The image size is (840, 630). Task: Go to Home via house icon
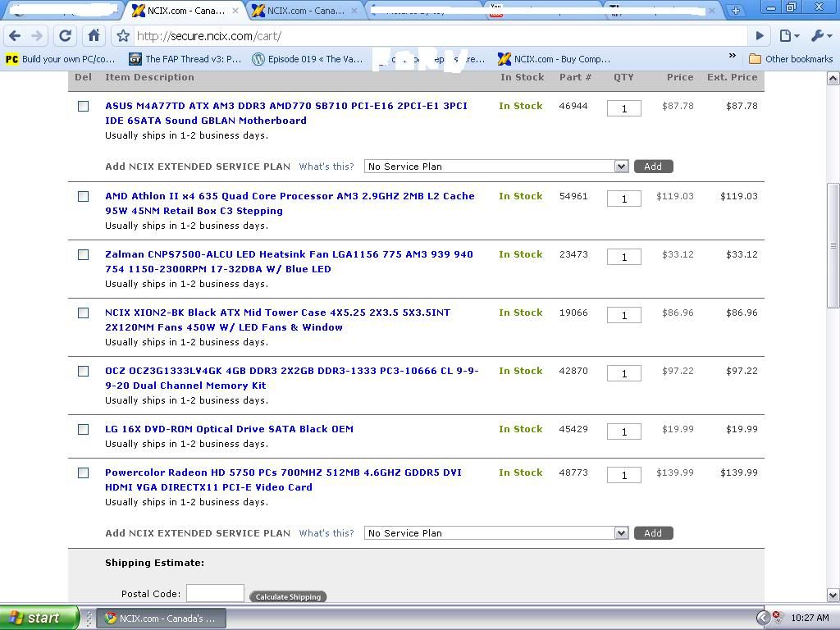pyautogui.click(x=94, y=36)
